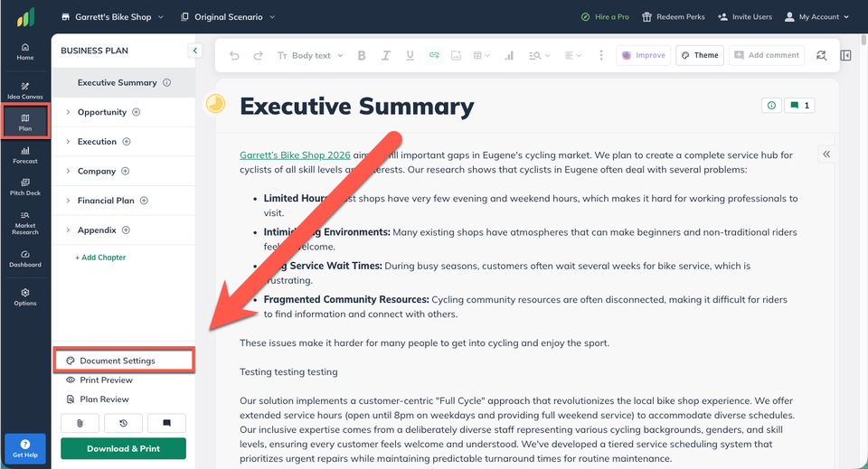Toggle the right side panel icon
This screenshot has height=469, width=868.
click(845, 55)
